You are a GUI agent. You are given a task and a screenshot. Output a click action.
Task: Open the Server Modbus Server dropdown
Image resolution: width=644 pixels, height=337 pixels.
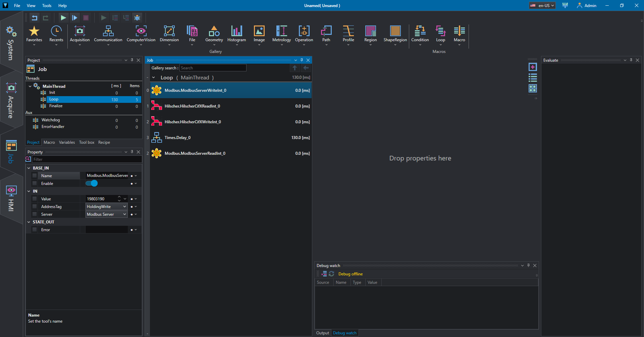[106, 214]
